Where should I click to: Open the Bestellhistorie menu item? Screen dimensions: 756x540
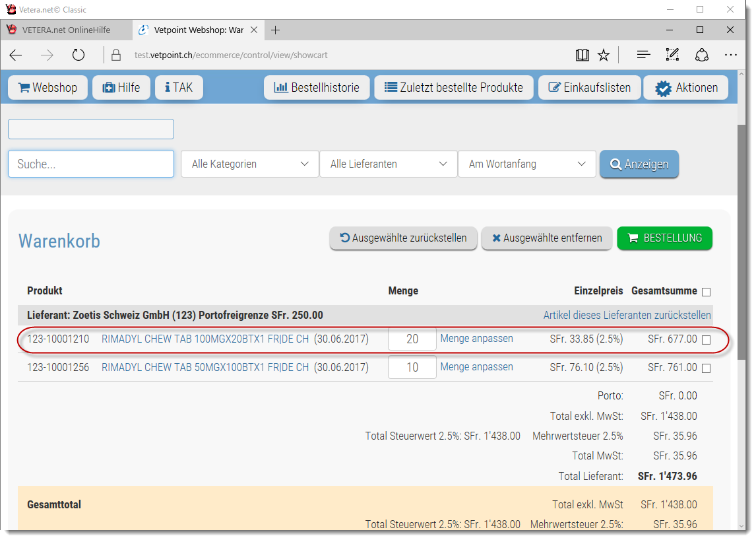[x=317, y=88]
